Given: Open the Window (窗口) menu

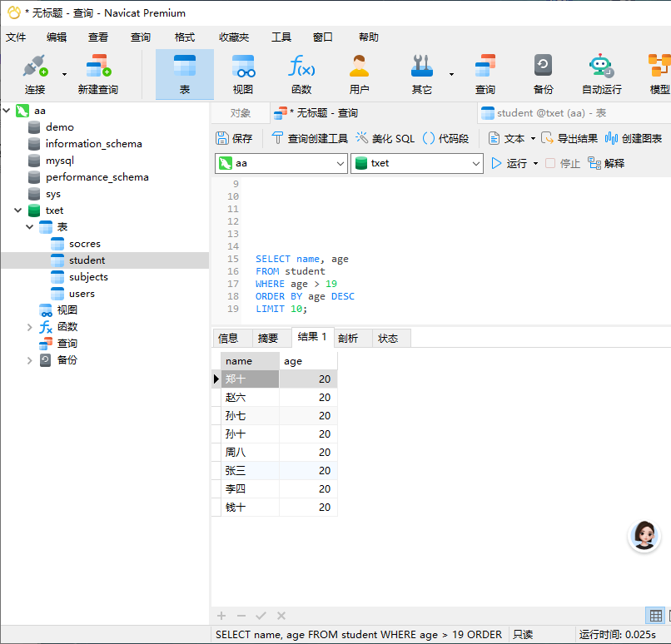Looking at the screenshot, I should click(323, 37).
